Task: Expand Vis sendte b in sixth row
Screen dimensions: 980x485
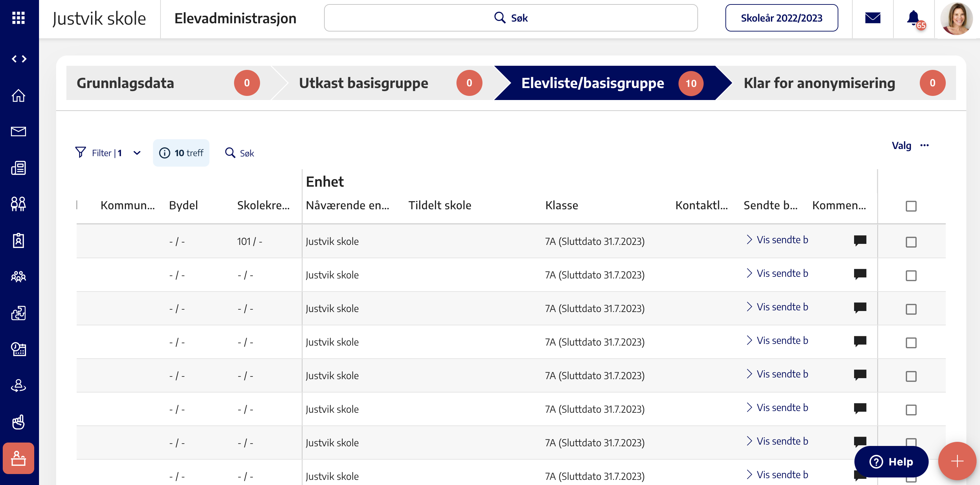Action: click(x=777, y=407)
